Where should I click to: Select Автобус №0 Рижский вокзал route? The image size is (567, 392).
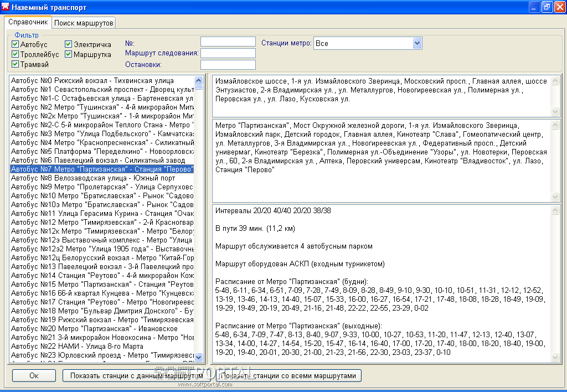point(102,81)
